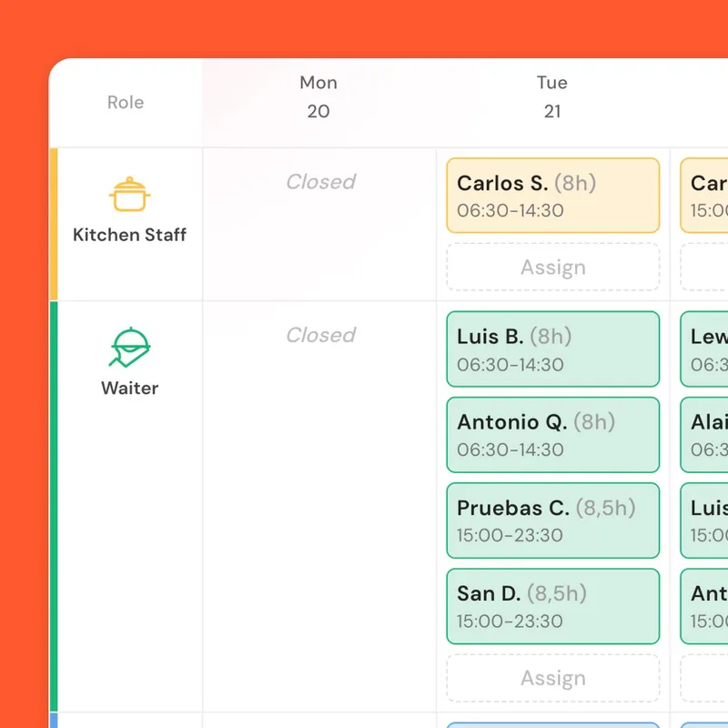This screenshot has height=728, width=728.
Task: Click the Kitchen Staff pot icon
Action: (129, 193)
